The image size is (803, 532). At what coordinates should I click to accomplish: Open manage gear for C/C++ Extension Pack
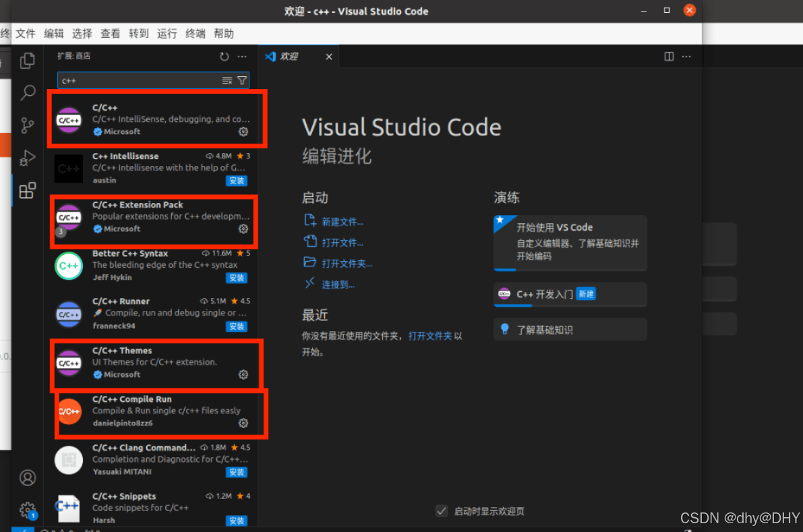(x=243, y=229)
